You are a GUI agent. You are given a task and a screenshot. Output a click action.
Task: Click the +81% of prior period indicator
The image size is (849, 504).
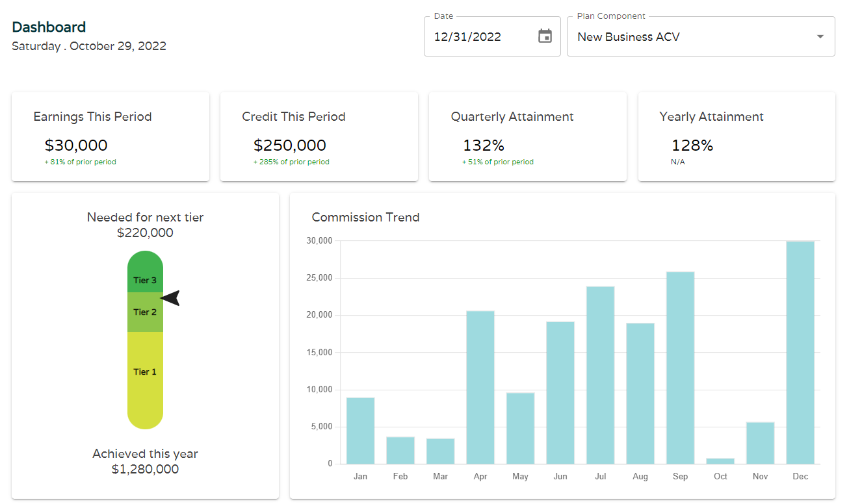81,162
